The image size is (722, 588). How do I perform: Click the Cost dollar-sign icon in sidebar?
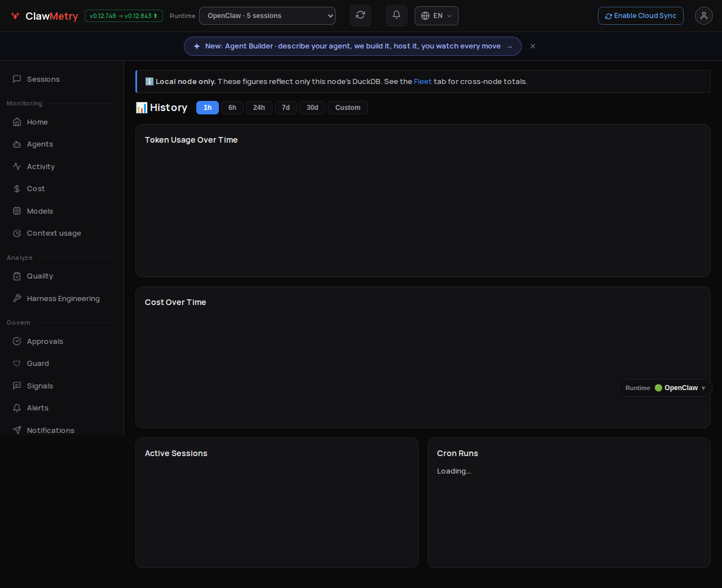[x=17, y=189]
